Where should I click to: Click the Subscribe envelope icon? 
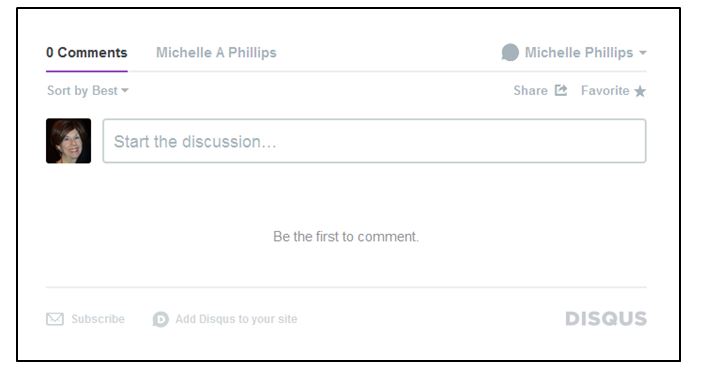55,319
